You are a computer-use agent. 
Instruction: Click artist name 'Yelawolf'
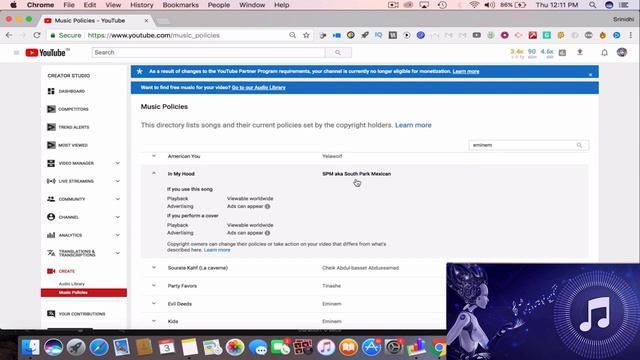click(x=332, y=156)
